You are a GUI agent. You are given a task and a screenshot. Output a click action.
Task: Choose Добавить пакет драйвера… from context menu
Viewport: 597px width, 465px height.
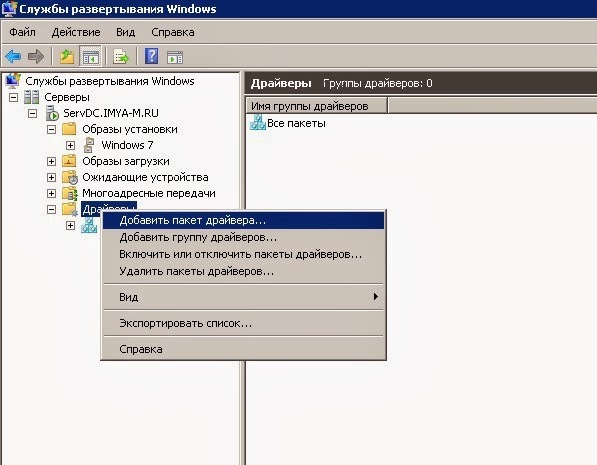[244, 221]
